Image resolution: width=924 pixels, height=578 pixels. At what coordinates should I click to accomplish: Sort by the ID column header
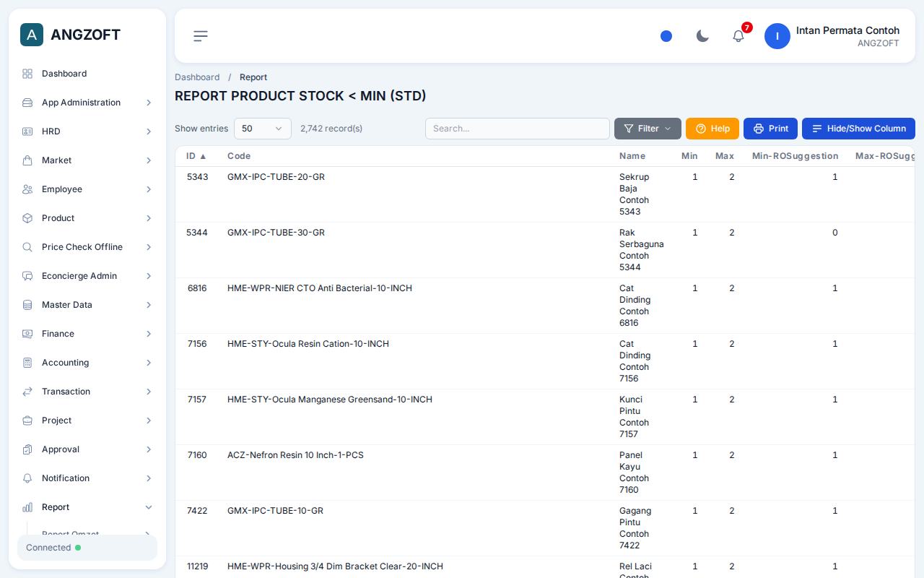[x=196, y=156]
